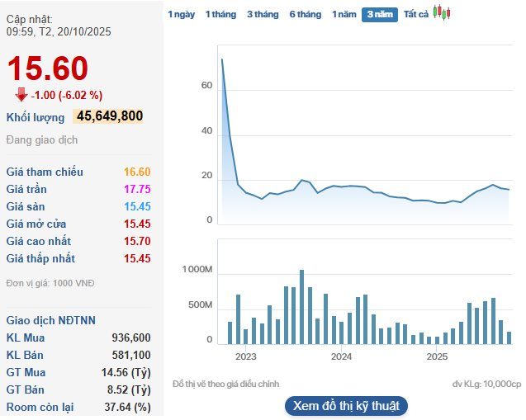The height and width of the screenshot is (420, 526).
Task: Select the Tất cả time range
Action: tap(415, 15)
